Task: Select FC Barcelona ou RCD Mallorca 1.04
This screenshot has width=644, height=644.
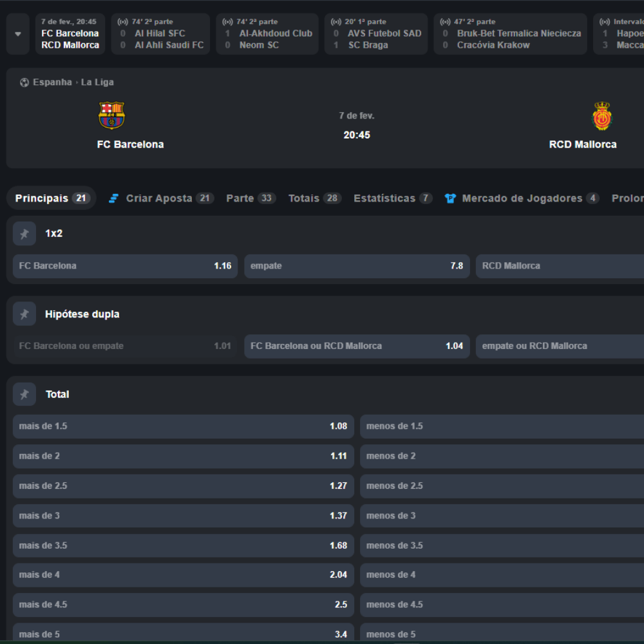Action: coord(357,346)
